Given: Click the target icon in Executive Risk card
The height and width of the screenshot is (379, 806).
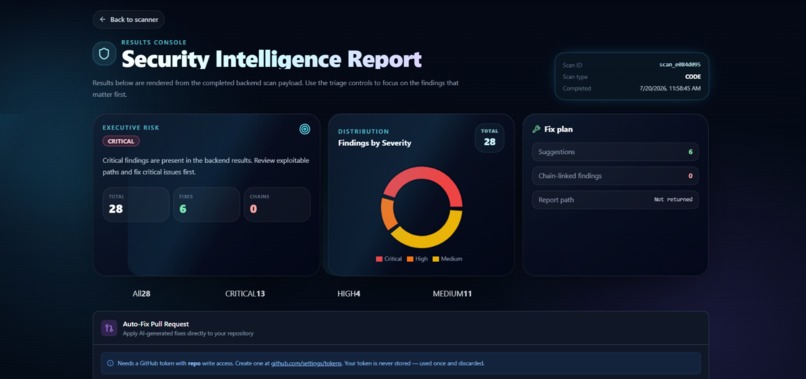Looking at the screenshot, I should click(305, 129).
